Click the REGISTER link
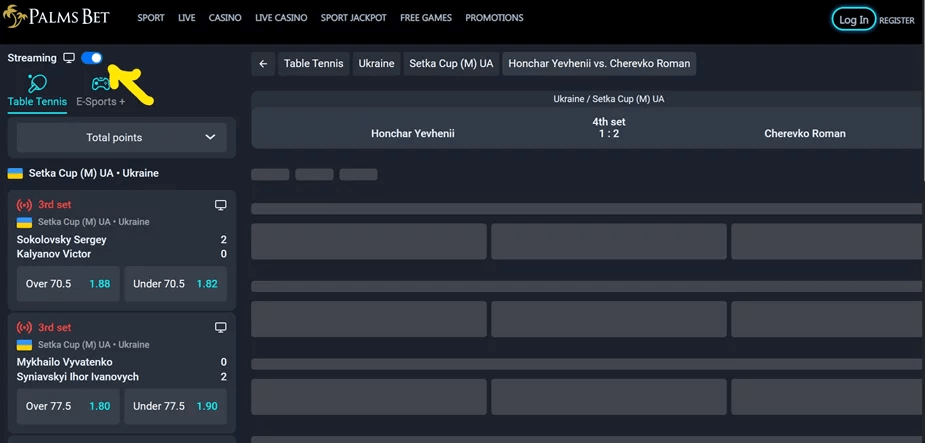Image resolution: width=925 pixels, height=443 pixels. click(x=896, y=20)
